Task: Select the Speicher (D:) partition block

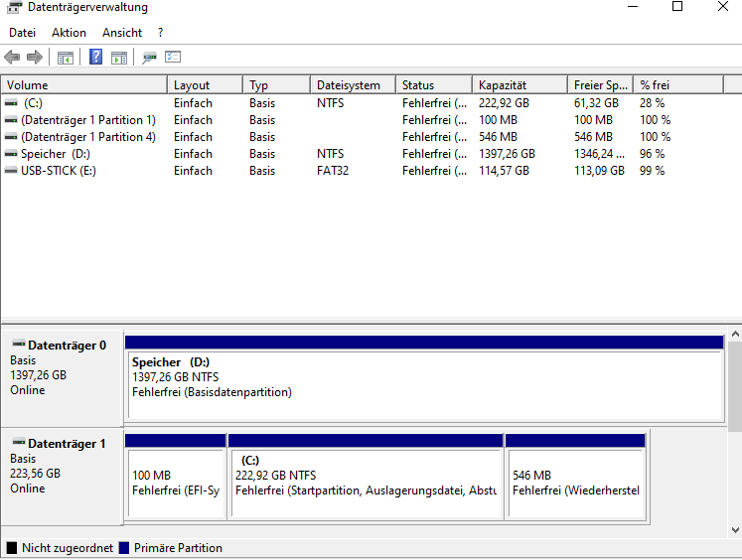Action: click(x=424, y=378)
